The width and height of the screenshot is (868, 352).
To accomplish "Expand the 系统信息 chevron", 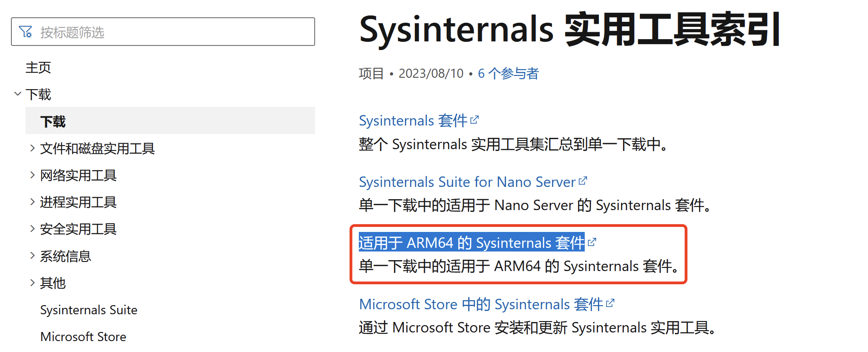I will (32, 256).
